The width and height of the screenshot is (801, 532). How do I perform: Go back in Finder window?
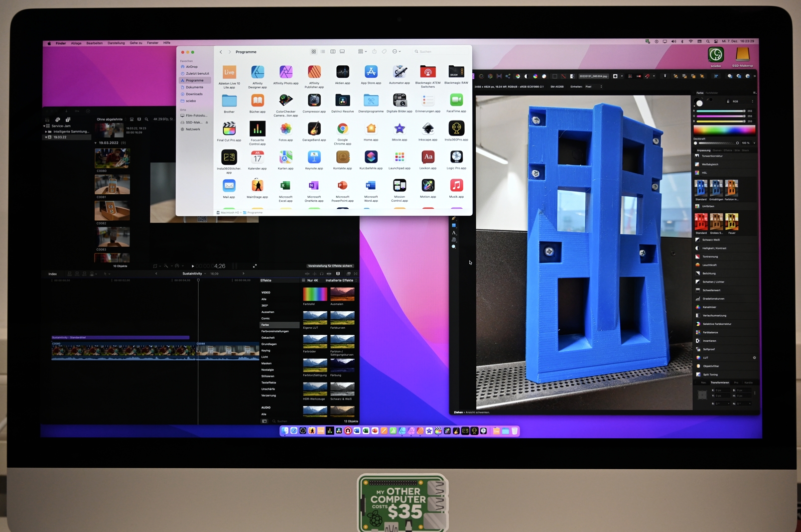[221, 52]
